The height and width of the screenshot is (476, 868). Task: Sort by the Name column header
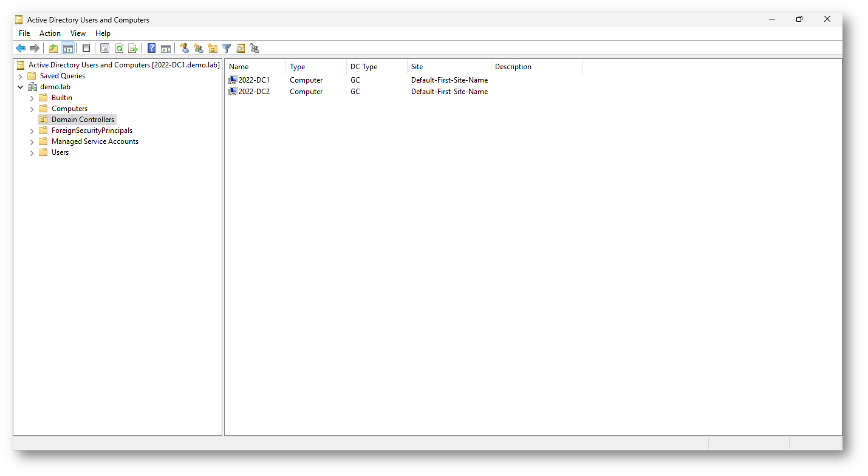pos(255,67)
